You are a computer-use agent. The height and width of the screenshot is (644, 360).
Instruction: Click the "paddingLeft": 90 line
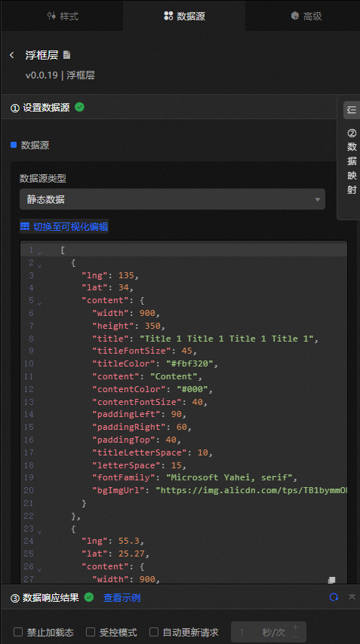tap(140, 414)
